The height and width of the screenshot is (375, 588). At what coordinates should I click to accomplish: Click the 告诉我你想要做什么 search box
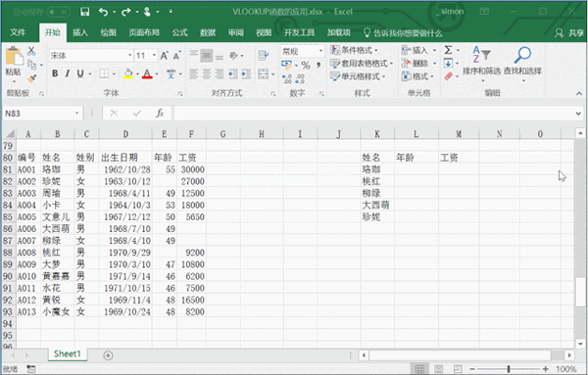404,33
